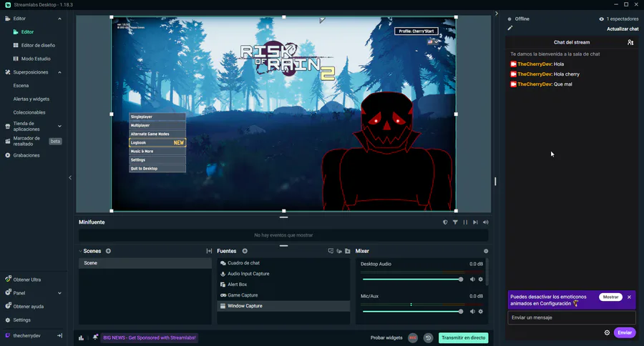
Task: Mute Desktop Audio speaker icon
Action: click(x=472, y=279)
